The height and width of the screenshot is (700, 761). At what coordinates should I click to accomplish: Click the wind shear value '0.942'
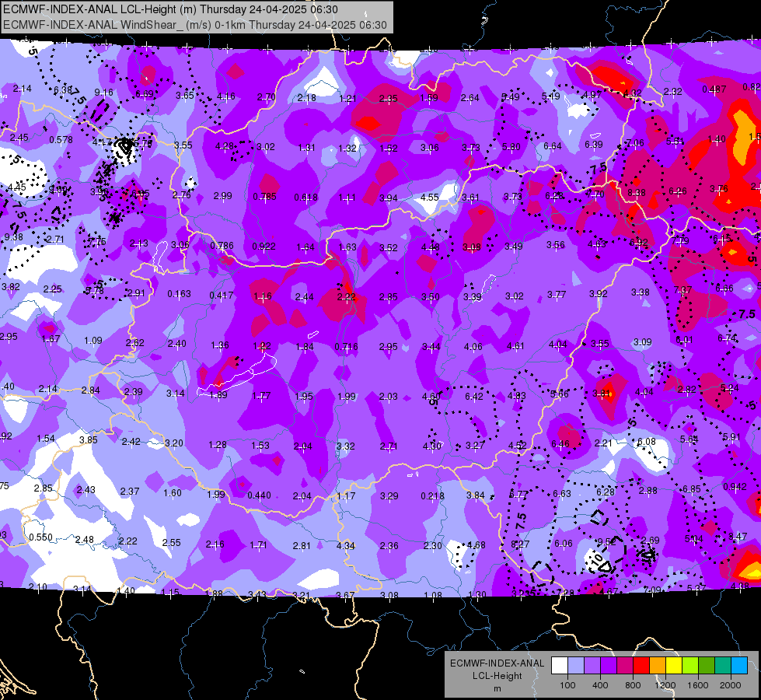click(x=735, y=487)
